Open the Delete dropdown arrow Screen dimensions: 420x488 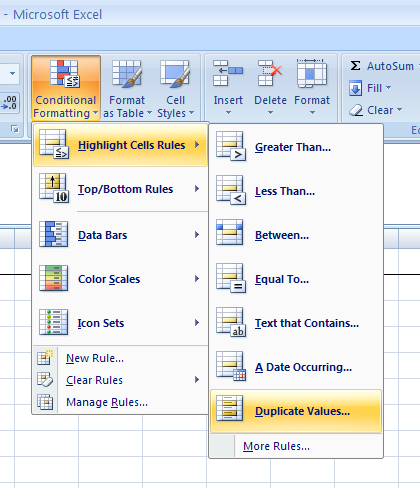click(x=270, y=113)
